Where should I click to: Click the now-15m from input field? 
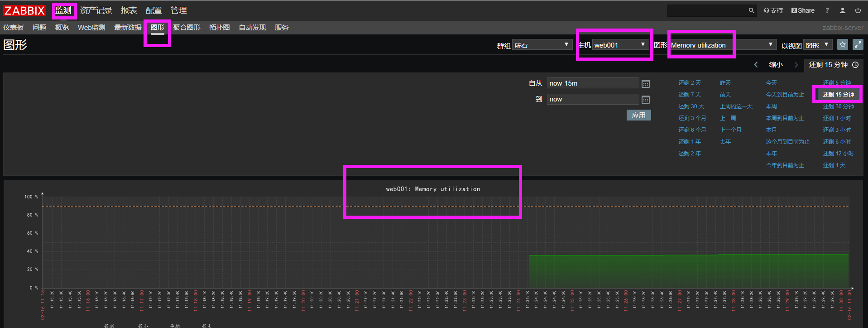click(593, 83)
